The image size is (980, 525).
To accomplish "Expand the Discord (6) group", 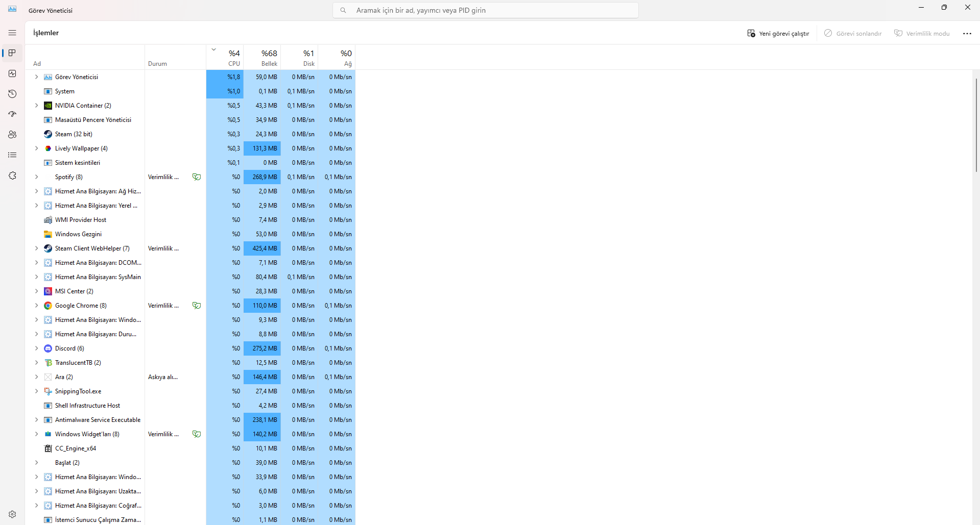I will tap(36, 348).
